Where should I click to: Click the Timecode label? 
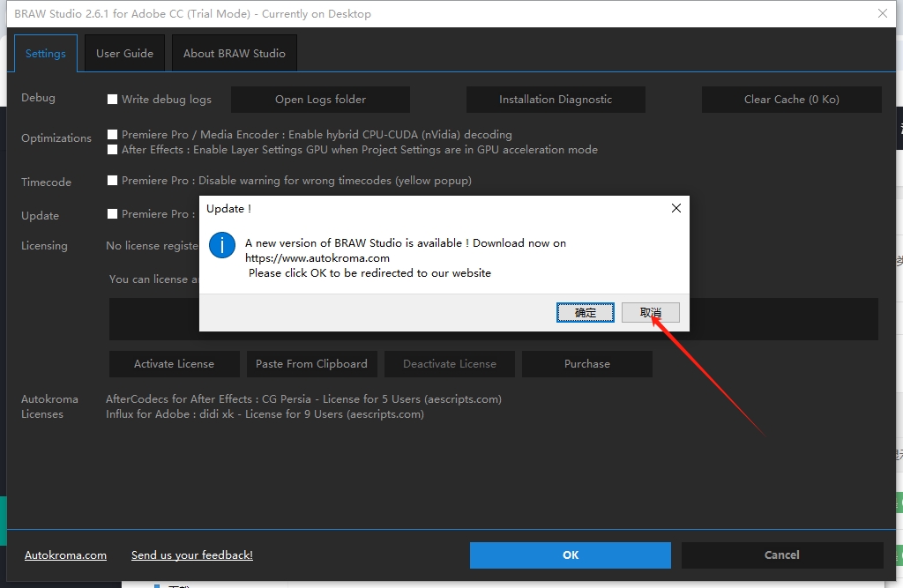pyautogui.click(x=46, y=182)
